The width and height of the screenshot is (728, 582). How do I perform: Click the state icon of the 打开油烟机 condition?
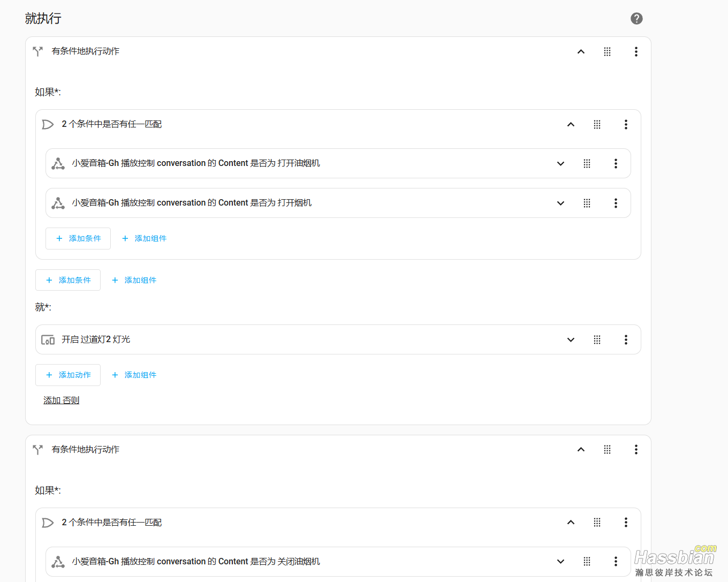click(x=58, y=163)
